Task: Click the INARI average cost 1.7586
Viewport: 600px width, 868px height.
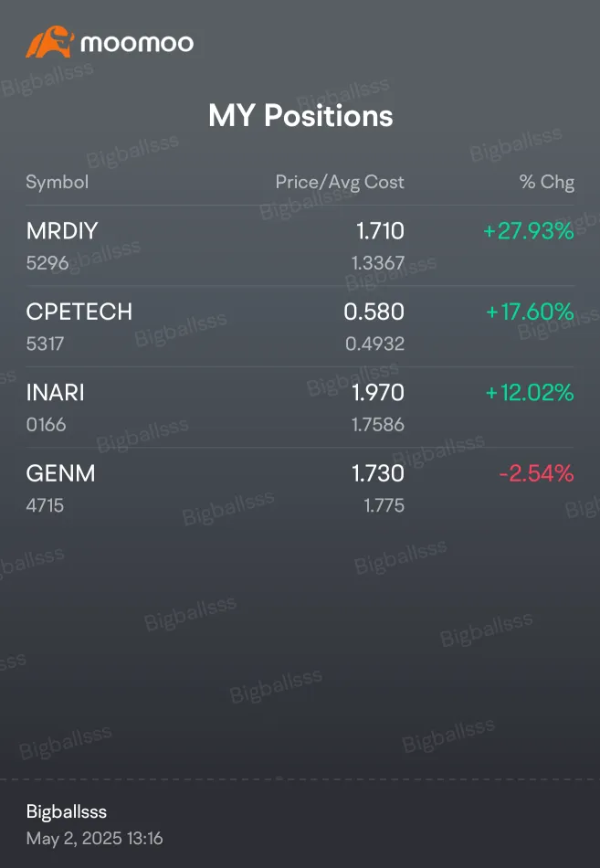Action: click(378, 425)
